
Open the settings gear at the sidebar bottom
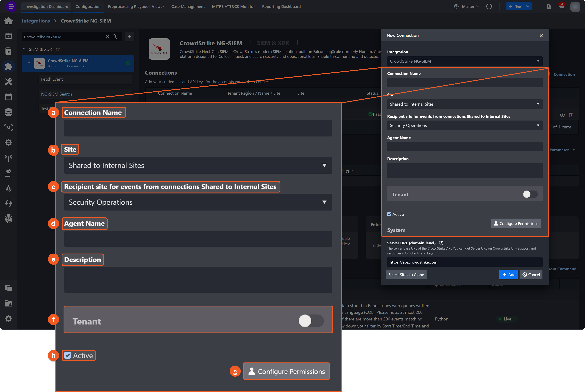pyautogui.click(x=9, y=319)
